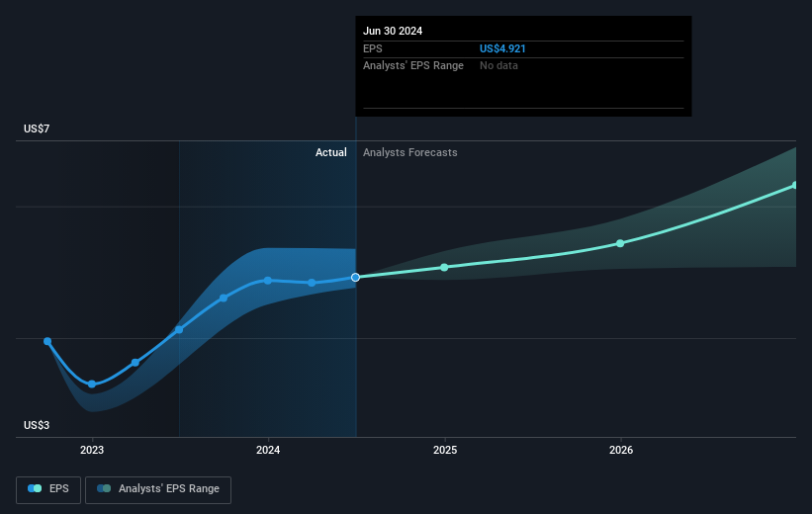This screenshot has width=812, height=514.
Task: Click the 2026 x-axis label
Action: click(x=621, y=450)
